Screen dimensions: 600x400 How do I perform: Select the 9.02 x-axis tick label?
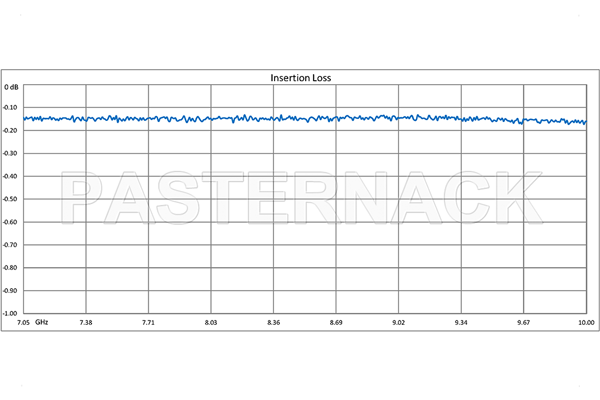tap(398, 323)
